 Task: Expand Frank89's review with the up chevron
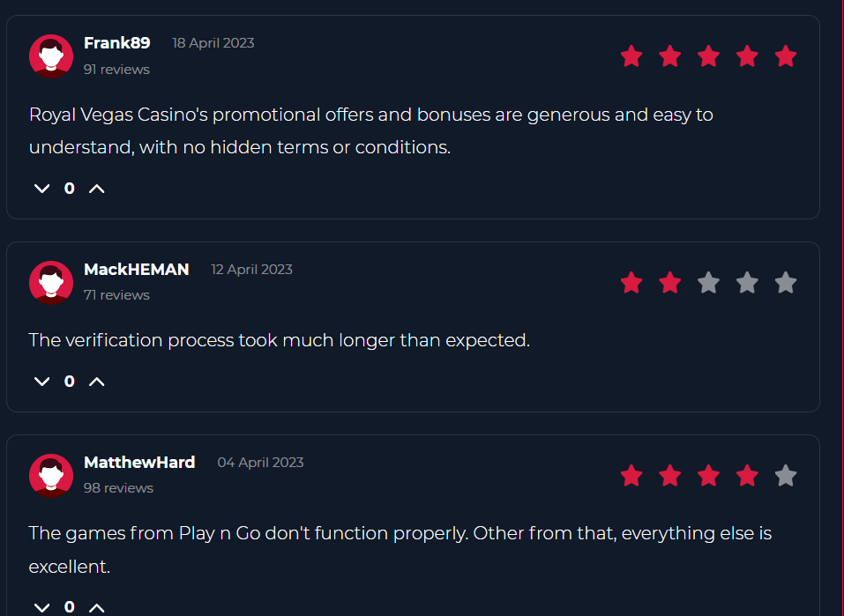point(97,188)
